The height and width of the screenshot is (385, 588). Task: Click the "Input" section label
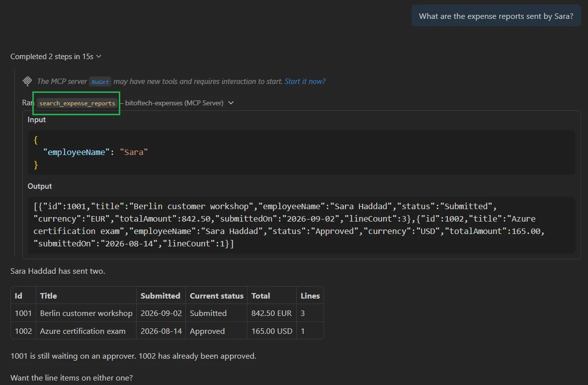[x=37, y=120]
